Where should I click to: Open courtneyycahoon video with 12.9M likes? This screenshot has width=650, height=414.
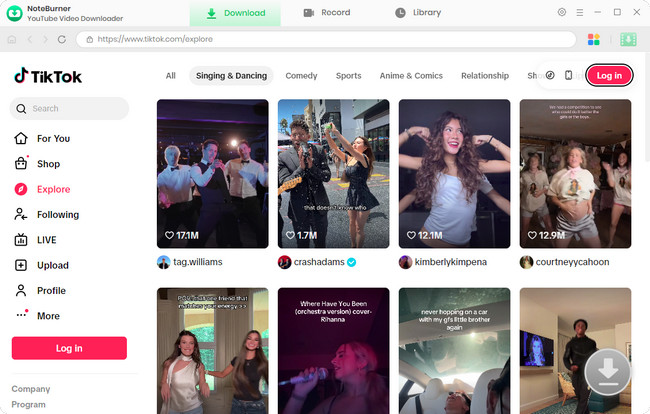click(x=575, y=174)
